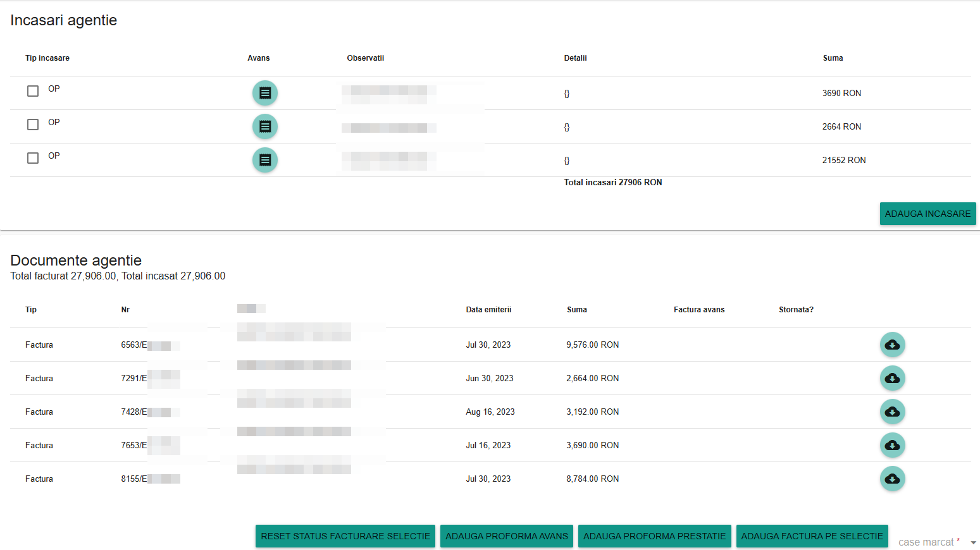Viewport: 980px width, 550px height.
Task: Click the Aug 16, 2023 date cell
Action: tap(490, 412)
